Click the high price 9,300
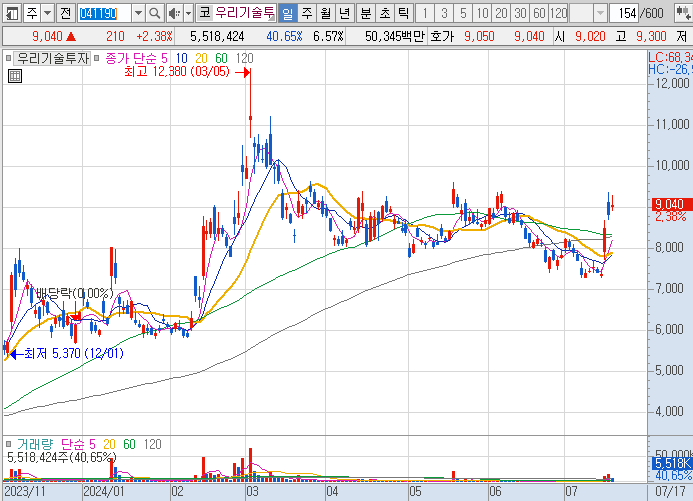Viewport: 693px width, 501px height. (651, 36)
